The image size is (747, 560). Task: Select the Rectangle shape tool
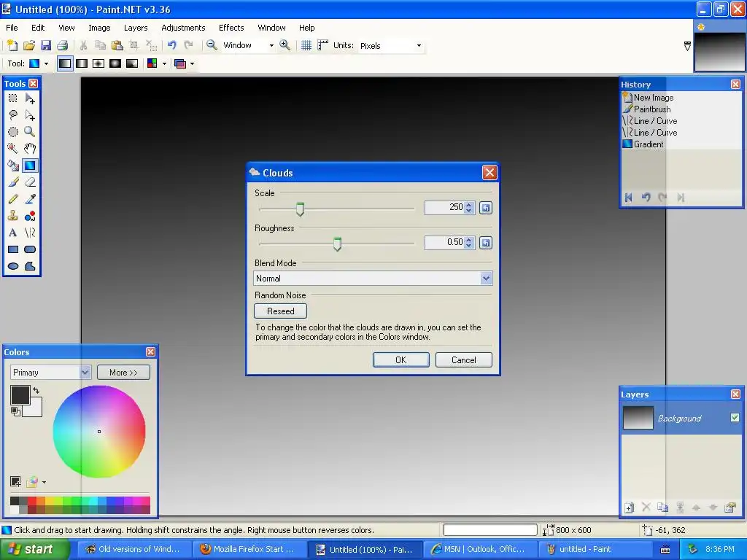pos(13,249)
